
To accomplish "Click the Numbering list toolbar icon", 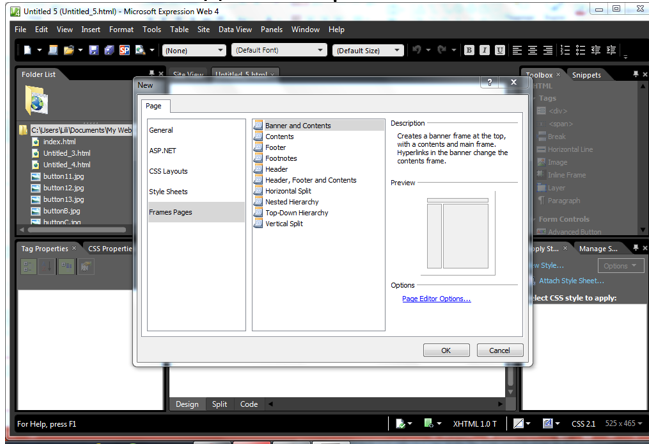I will pos(565,50).
